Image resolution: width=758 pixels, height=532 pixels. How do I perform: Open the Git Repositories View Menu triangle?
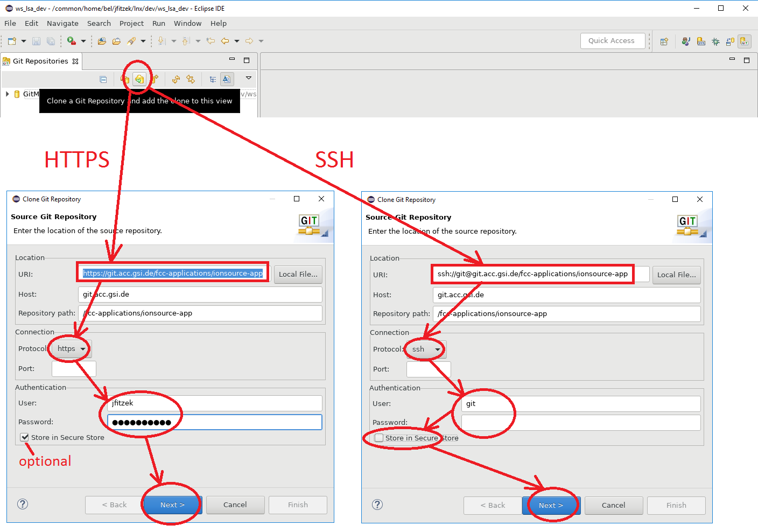(249, 78)
